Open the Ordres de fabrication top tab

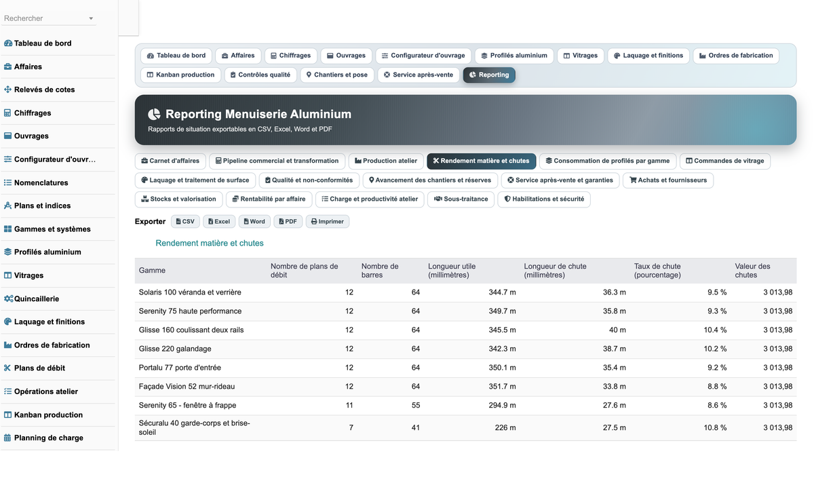click(736, 56)
